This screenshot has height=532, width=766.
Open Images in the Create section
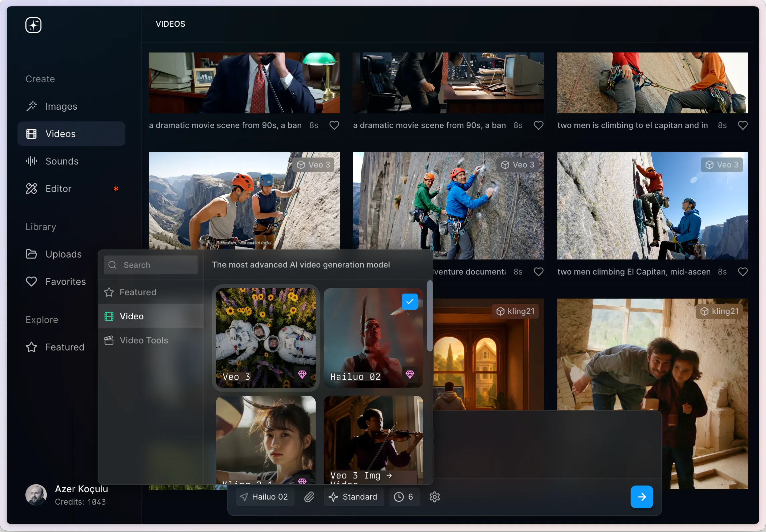coord(71,106)
